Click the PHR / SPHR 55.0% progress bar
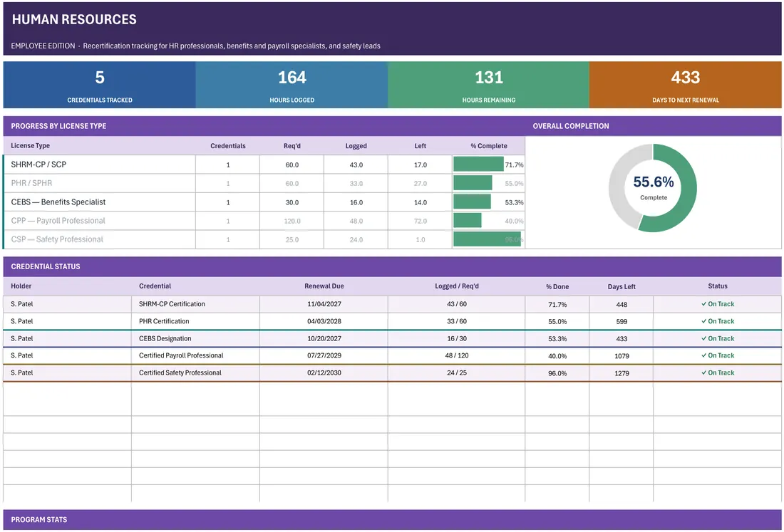 (473, 183)
